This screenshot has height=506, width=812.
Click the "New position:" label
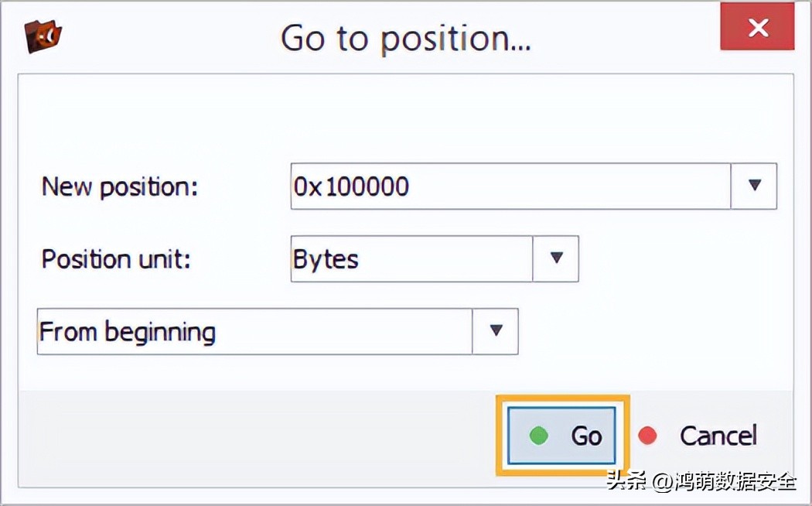point(120,186)
